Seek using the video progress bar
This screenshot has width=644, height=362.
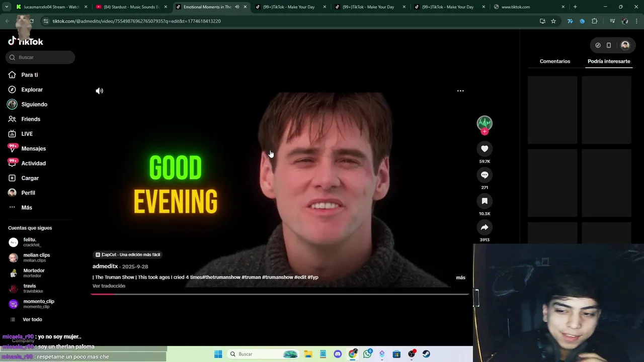(280, 294)
